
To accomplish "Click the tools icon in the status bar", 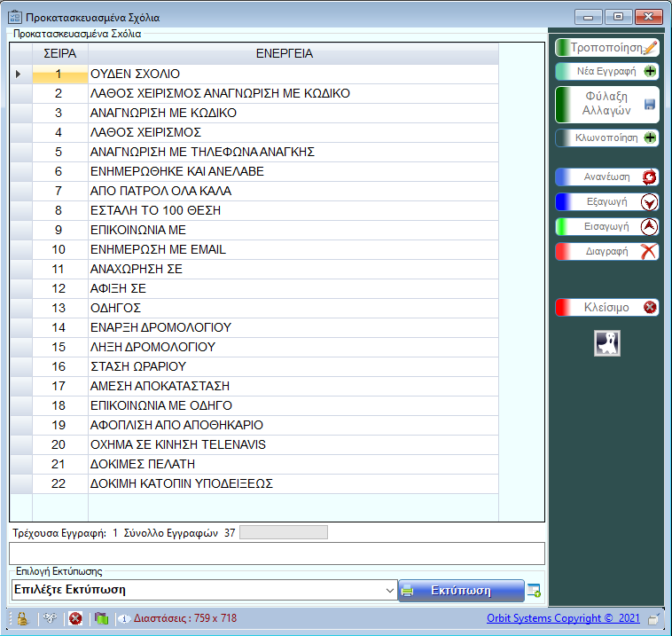I will coord(51,618).
